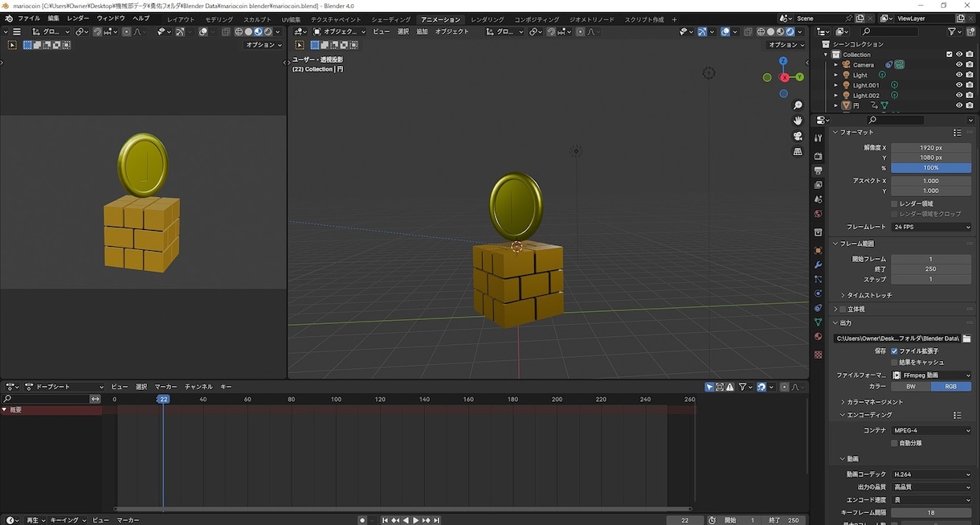The image size is (980, 525).
Task: Enable the 自動分離 checkbox
Action: [894, 443]
